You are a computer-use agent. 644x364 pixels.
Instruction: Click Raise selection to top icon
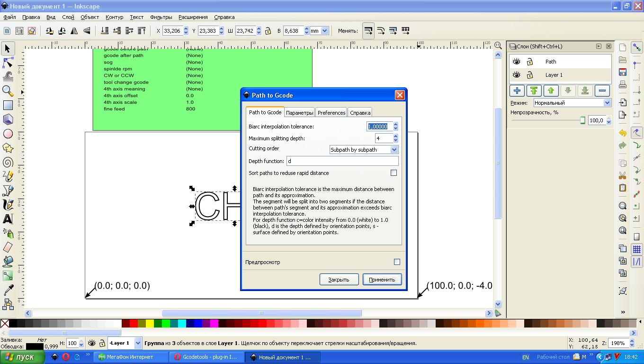[142, 31]
